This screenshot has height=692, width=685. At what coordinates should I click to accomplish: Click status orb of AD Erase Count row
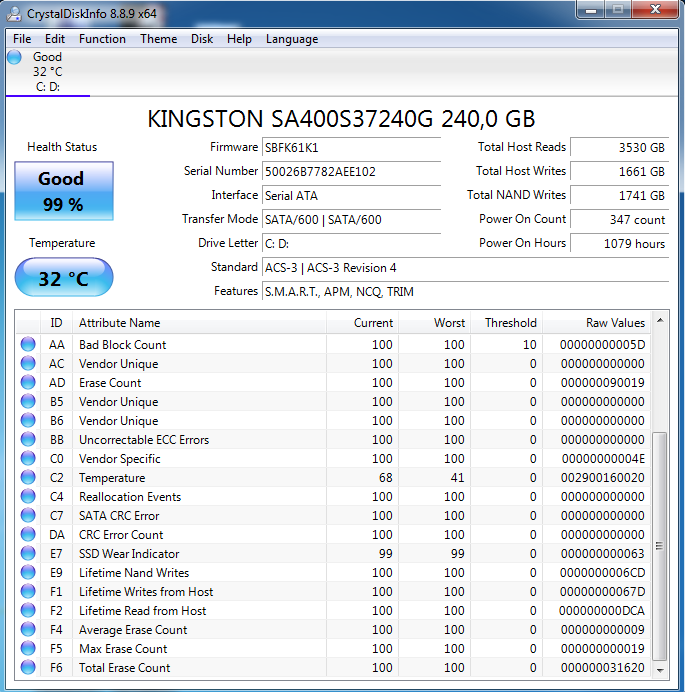[x=28, y=382]
